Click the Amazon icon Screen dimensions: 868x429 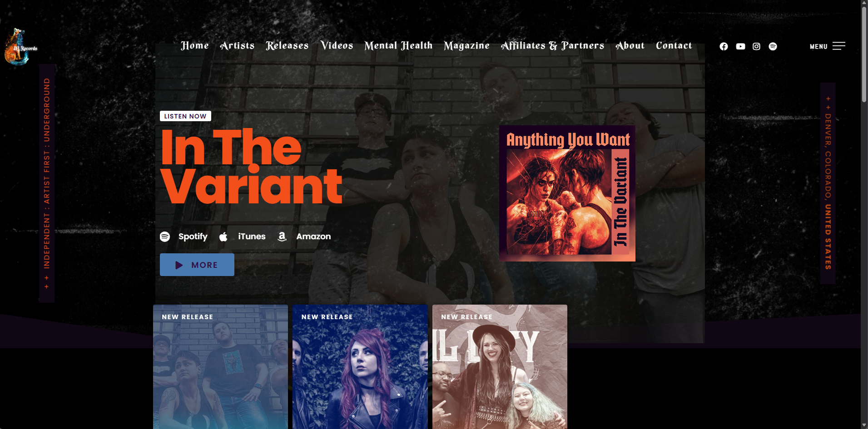coord(282,237)
